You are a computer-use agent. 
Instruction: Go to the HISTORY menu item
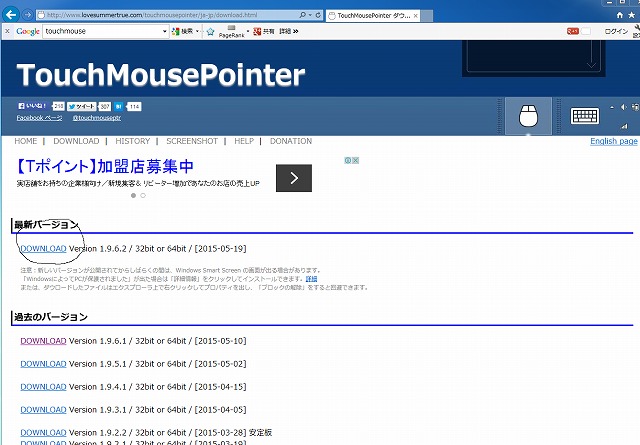[133, 141]
